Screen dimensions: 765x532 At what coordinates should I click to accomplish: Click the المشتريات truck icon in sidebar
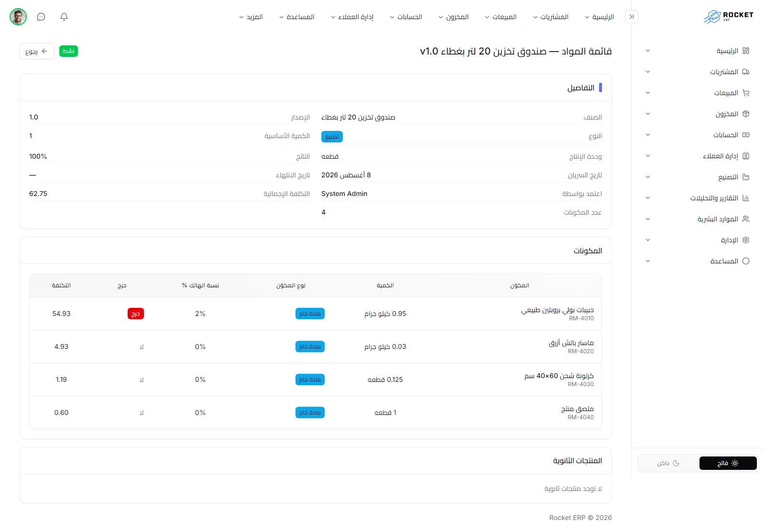746,72
